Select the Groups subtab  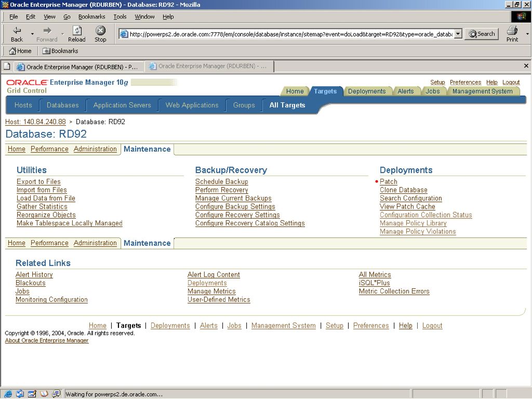point(244,105)
